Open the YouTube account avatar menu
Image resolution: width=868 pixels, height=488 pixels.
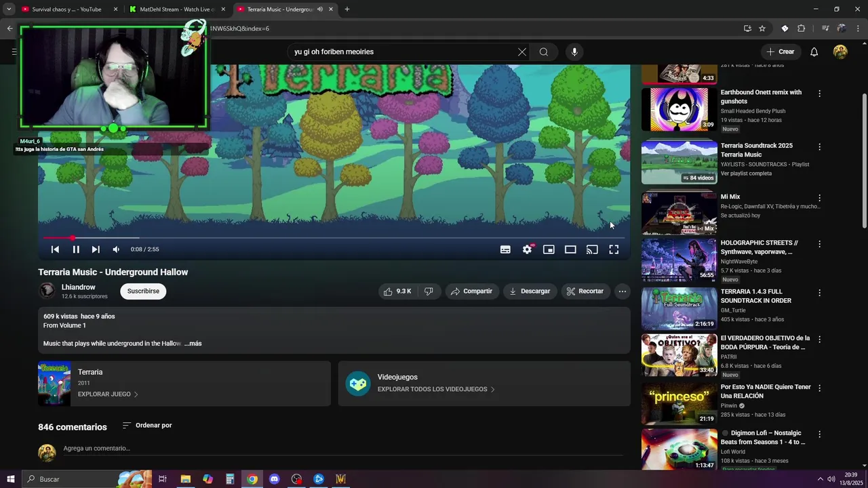(x=840, y=52)
